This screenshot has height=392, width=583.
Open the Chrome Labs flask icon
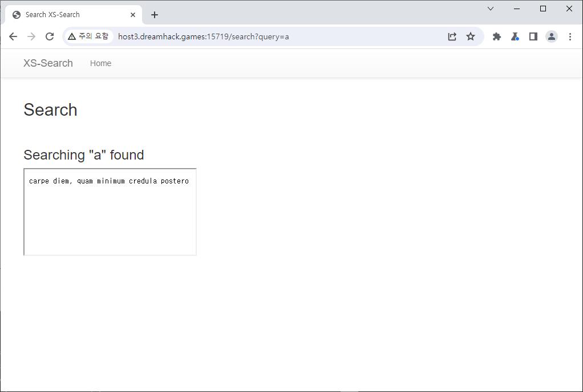(x=515, y=36)
